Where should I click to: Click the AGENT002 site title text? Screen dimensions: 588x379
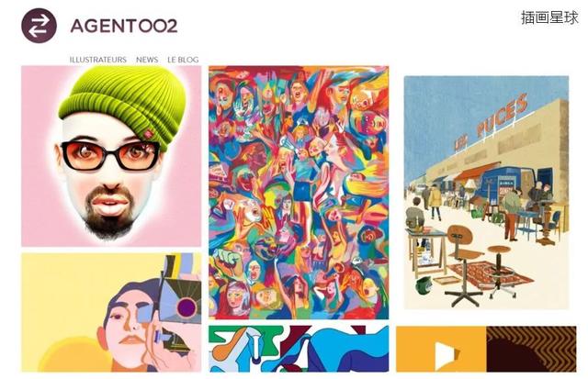[124, 27]
